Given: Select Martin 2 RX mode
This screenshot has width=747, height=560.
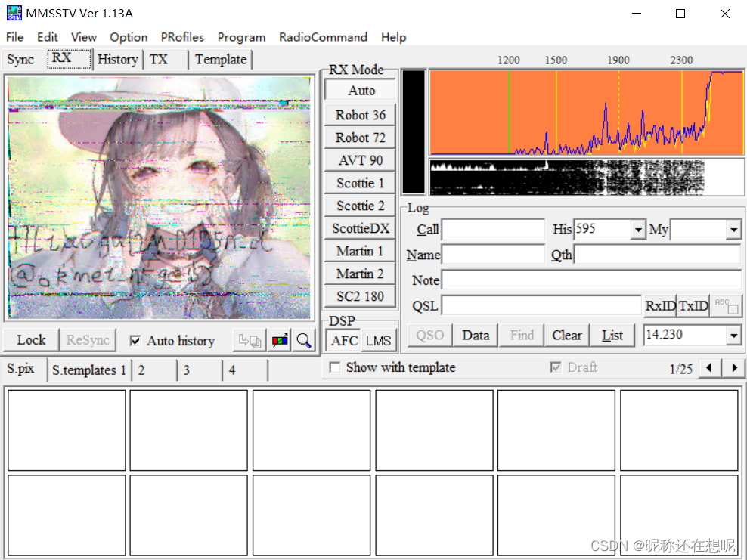Looking at the screenshot, I should tap(360, 274).
